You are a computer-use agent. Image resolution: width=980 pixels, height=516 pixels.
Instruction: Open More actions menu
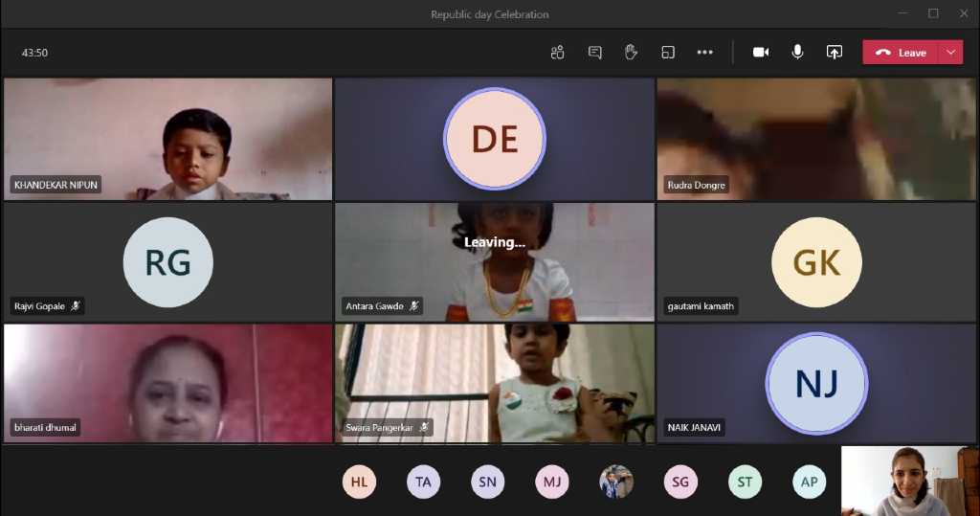click(x=705, y=53)
